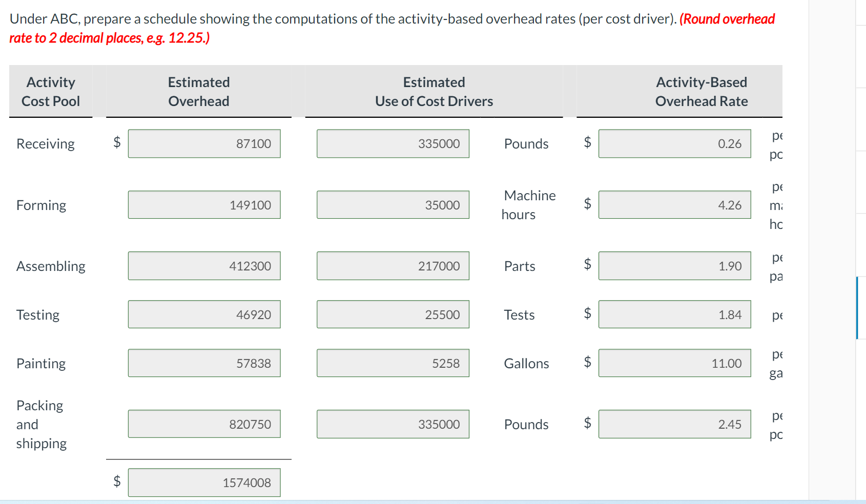Click the Testing cost driver field 25500
The height and width of the screenshot is (504, 866).
click(x=393, y=314)
